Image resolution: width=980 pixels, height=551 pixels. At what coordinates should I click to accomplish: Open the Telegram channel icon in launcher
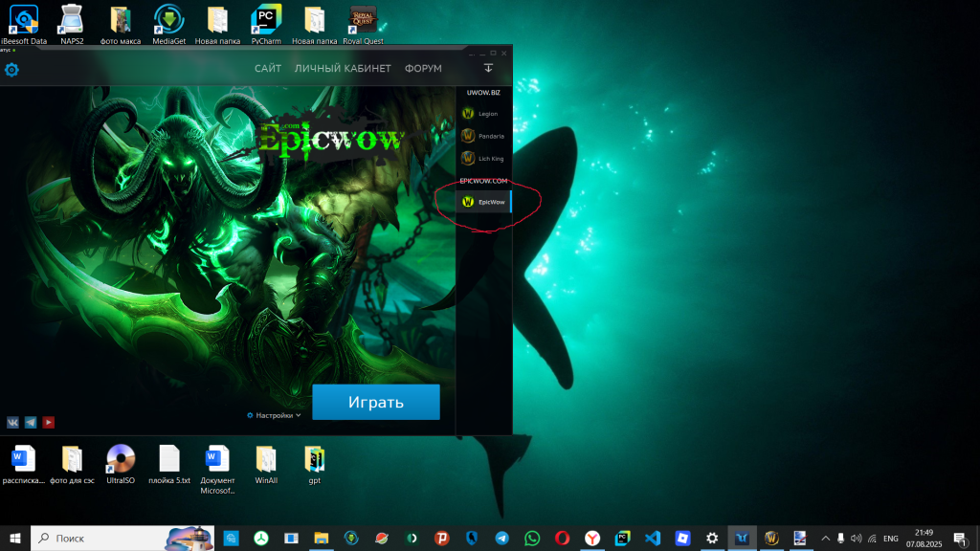tap(31, 422)
